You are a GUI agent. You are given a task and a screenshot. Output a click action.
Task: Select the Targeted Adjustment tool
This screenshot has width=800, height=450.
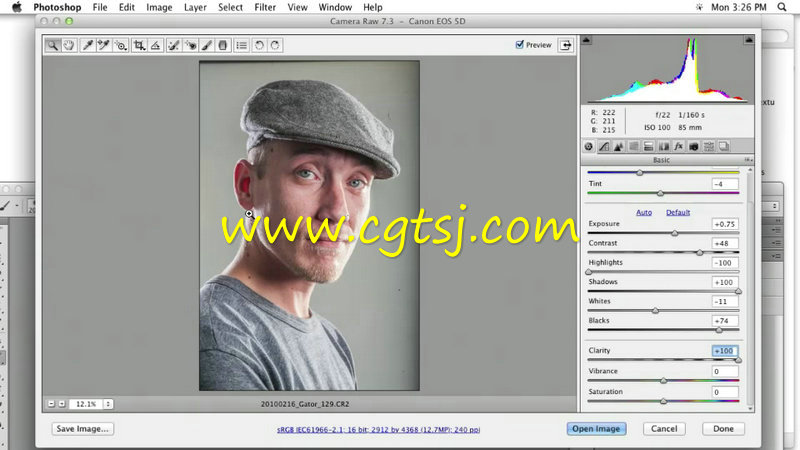[x=121, y=45]
